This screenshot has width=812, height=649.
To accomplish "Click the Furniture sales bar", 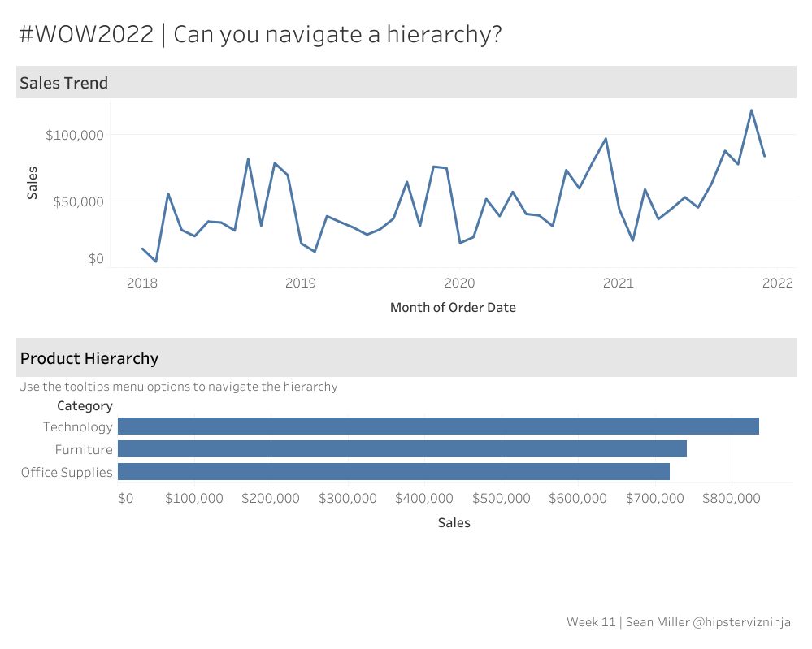I will point(402,449).
